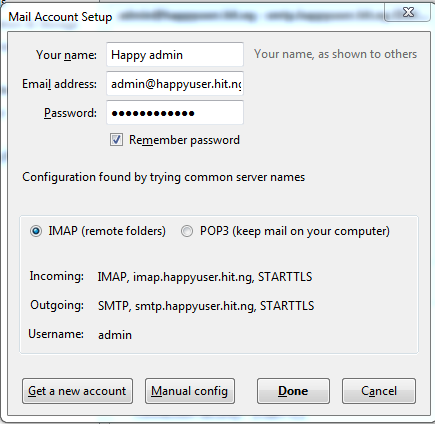The image size is (435, 424).
Task: Click the Your name input field
Action: coord(175,55)
